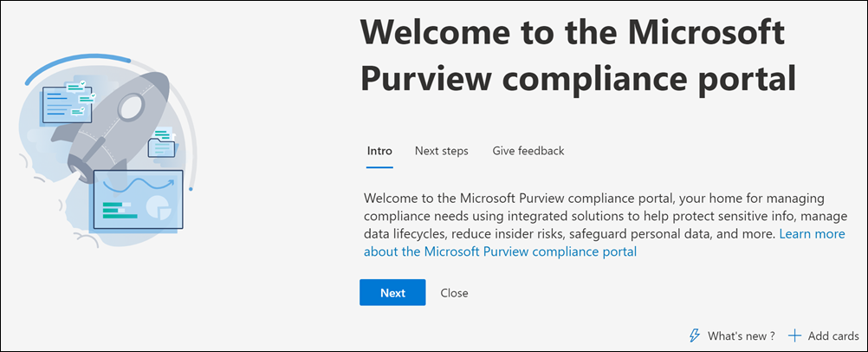
Task: Open the Give feedback tab
Action: pos(528,151)
